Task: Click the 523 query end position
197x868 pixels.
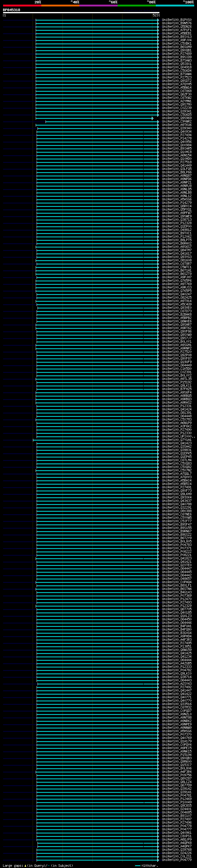Action: (155, 15)
